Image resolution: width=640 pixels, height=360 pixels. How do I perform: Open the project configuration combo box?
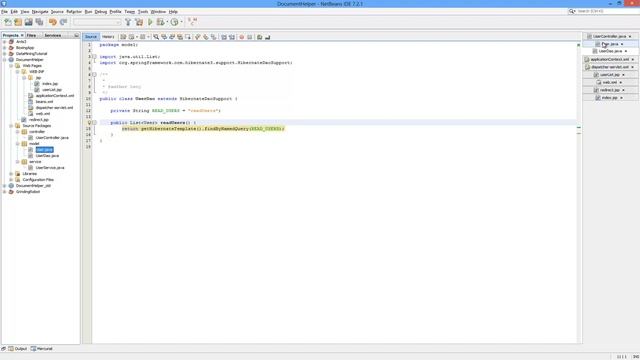click(97, 22)
